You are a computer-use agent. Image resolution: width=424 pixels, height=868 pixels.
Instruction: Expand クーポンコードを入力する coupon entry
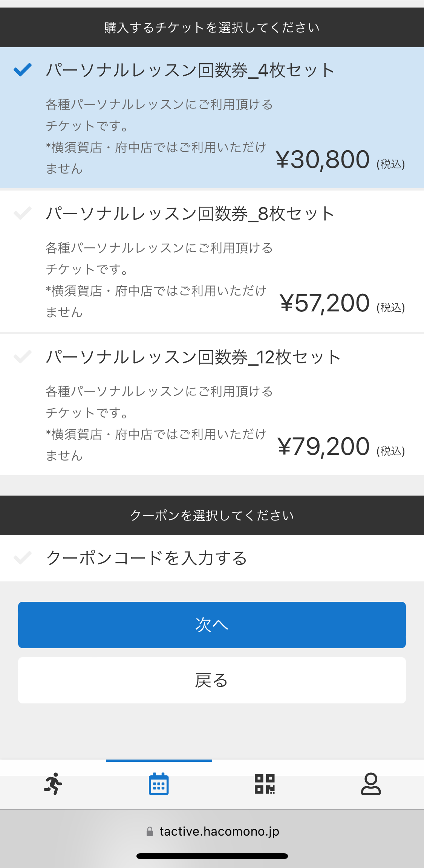pos(146,558)
